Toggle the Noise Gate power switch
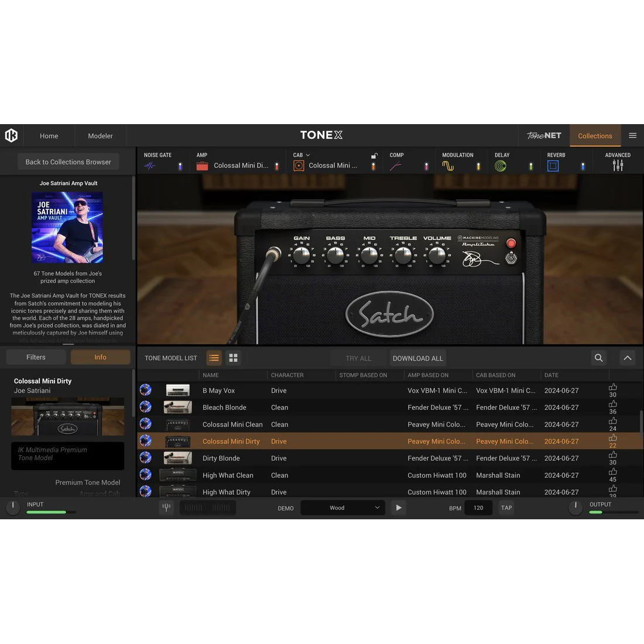This screenshot has width=644, height=644. (x=180, y=166)
